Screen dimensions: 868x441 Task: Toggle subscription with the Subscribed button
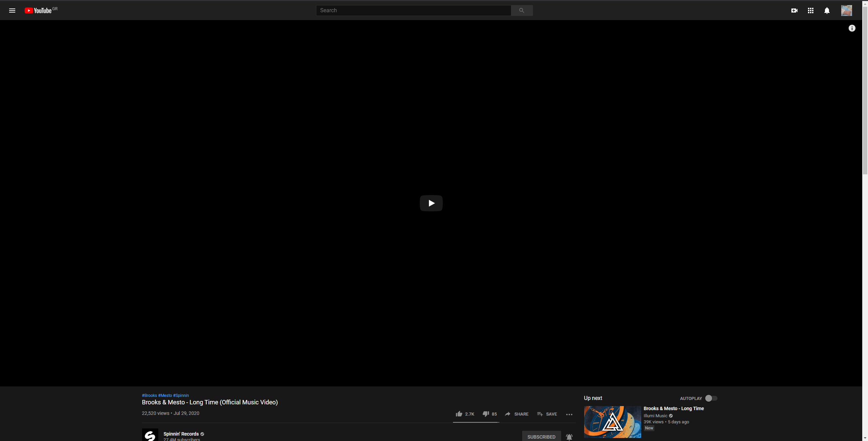[541, 437]
